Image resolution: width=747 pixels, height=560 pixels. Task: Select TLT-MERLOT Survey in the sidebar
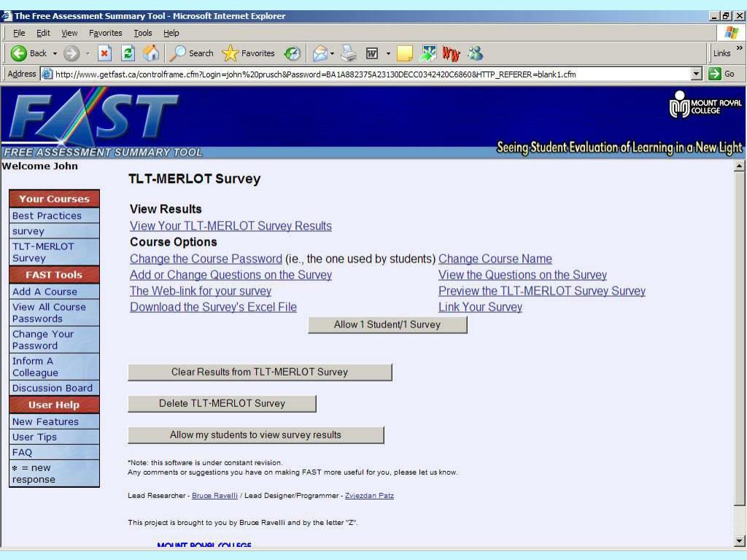point(54,252)
